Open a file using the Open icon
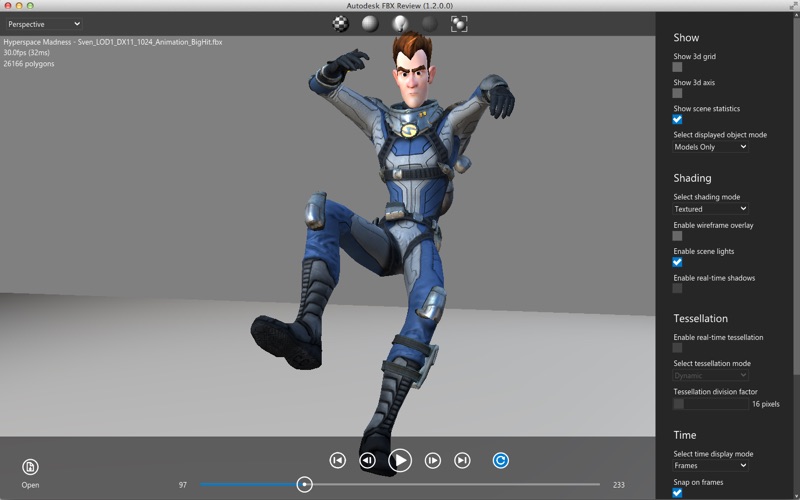800x500 pixels. pos(30,467)
